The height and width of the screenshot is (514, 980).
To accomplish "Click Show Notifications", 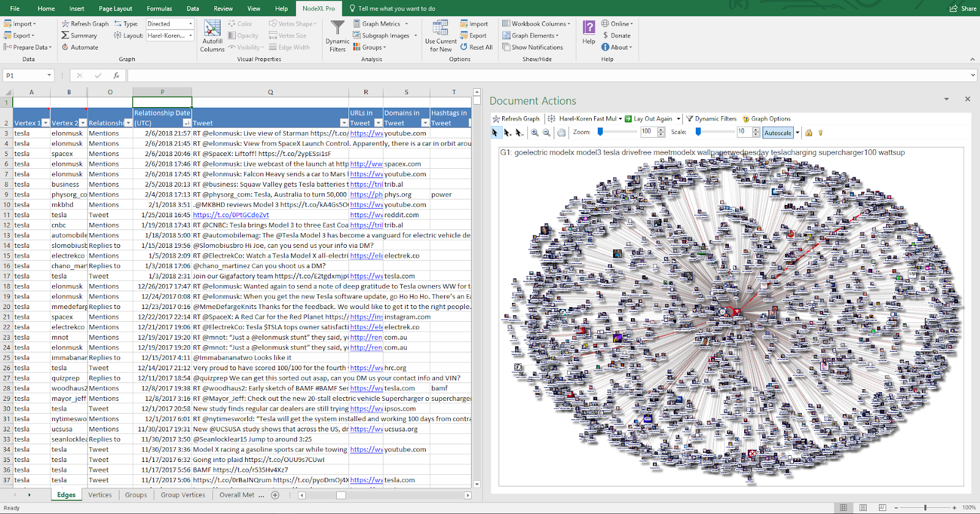I will [532, 47].
